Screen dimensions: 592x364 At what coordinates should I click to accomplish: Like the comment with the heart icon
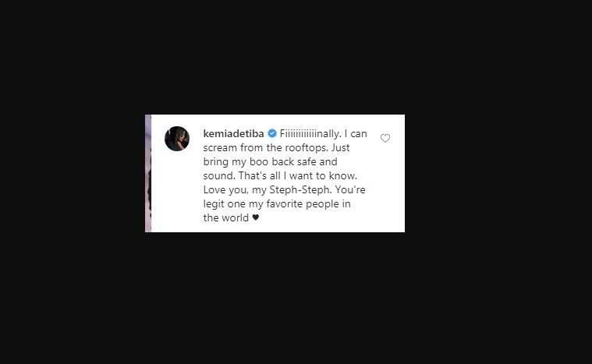click(385, 138)
